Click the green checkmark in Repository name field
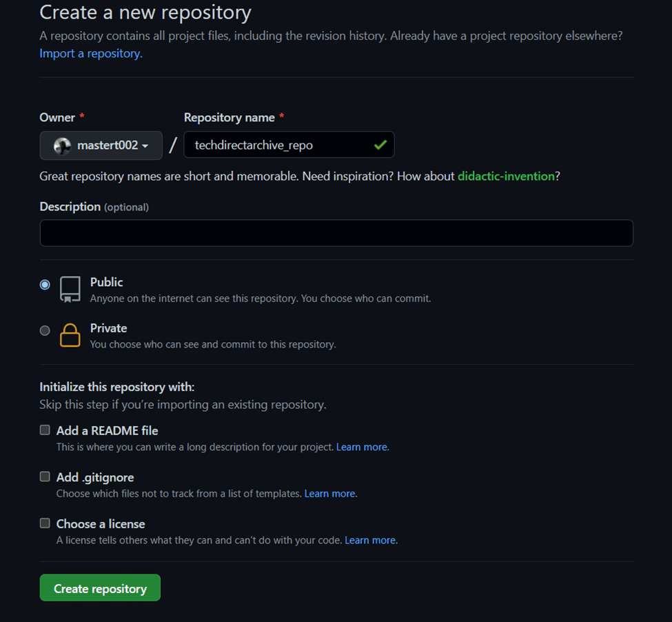 pyautogui.click(x=380, y=145)
